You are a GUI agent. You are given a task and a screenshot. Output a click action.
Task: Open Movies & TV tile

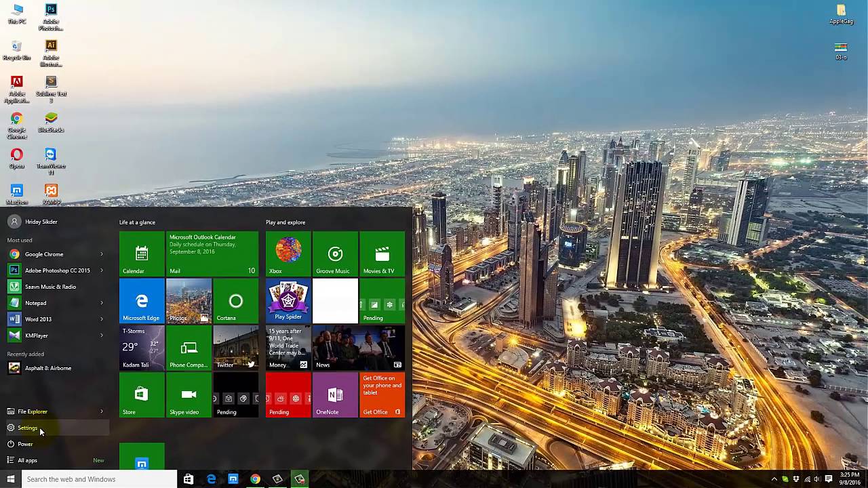pyautogui.click(x=382, y=253)
